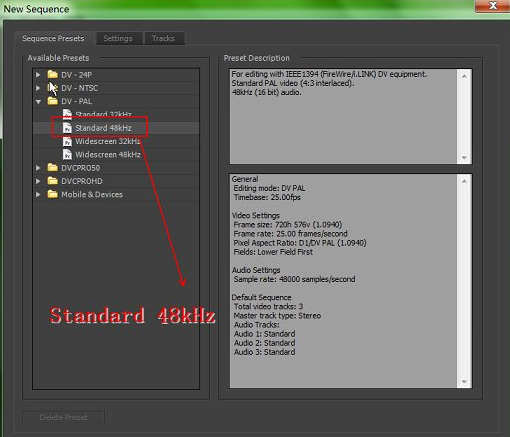Expand the Mobile & Devices folder arrow

point(38,194)
